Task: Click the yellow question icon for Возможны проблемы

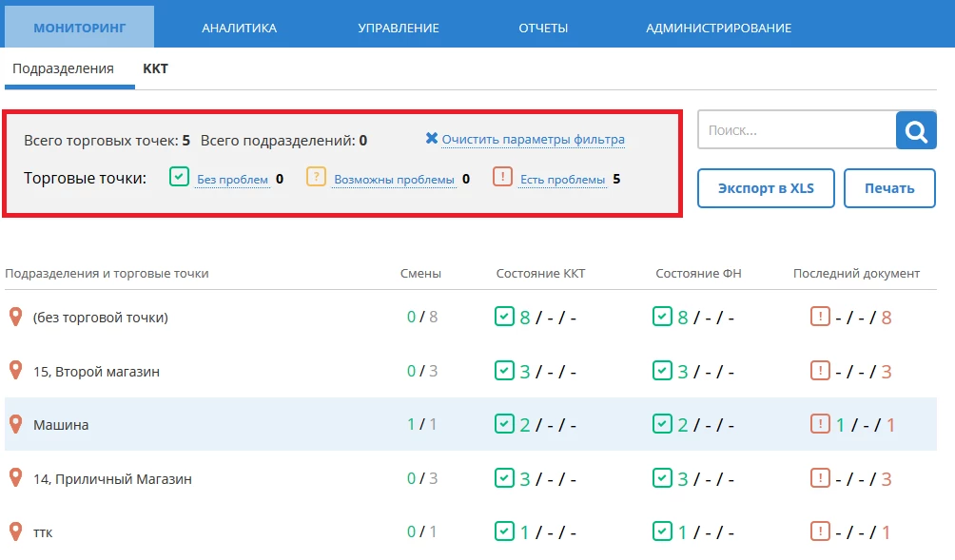Action: [316, 177]
